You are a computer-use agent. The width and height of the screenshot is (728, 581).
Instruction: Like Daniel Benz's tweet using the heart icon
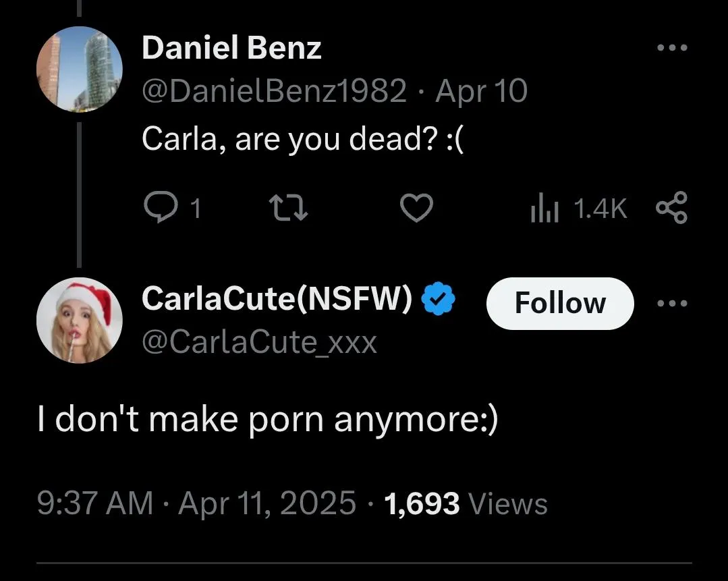coord(416,208)
